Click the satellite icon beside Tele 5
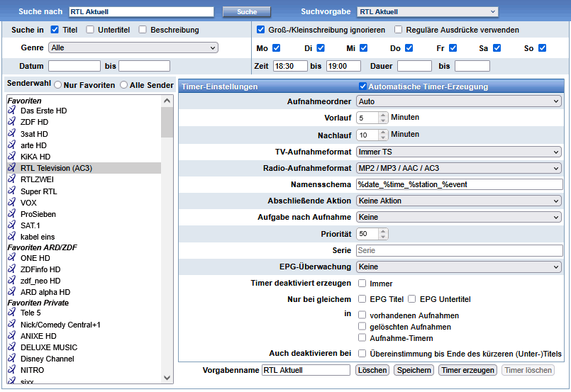The width and height of the screenshot is (571, 392). (12, 313)
